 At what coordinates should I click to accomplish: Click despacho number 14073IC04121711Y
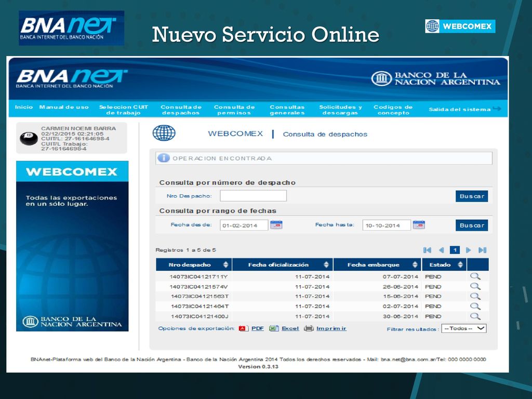coord(198,276)
